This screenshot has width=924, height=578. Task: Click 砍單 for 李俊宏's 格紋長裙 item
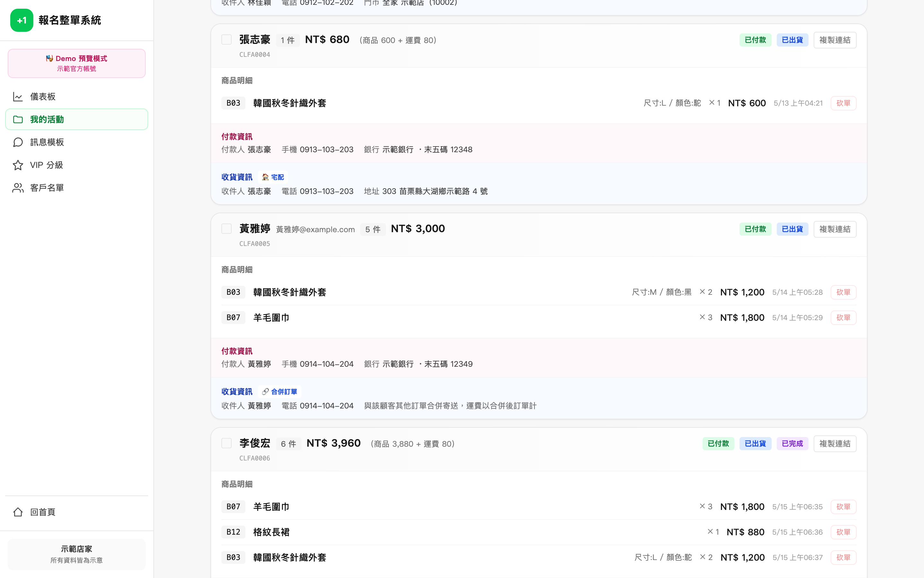coord(843,532)
